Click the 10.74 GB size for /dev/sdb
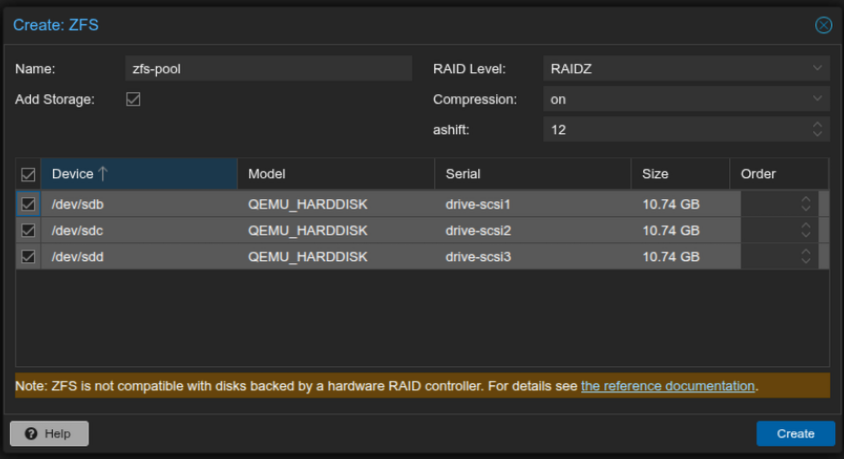The width and height of the screenshot is (844, 459). pos(671,204)
